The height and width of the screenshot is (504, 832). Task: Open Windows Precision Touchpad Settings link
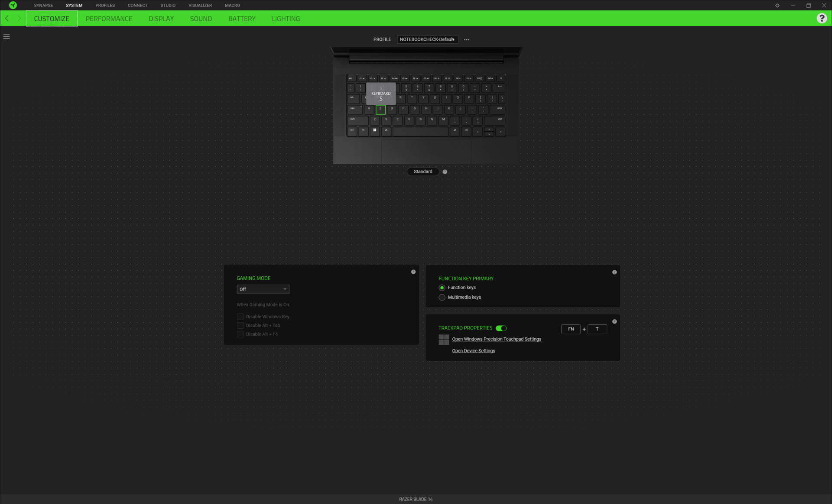tap(497, 339)
